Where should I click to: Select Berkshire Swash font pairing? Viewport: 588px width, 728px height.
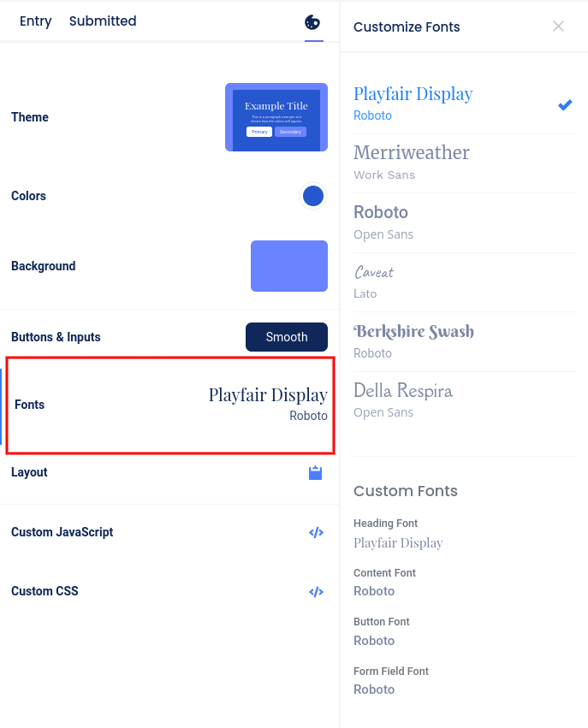click(x=465, y=341)
